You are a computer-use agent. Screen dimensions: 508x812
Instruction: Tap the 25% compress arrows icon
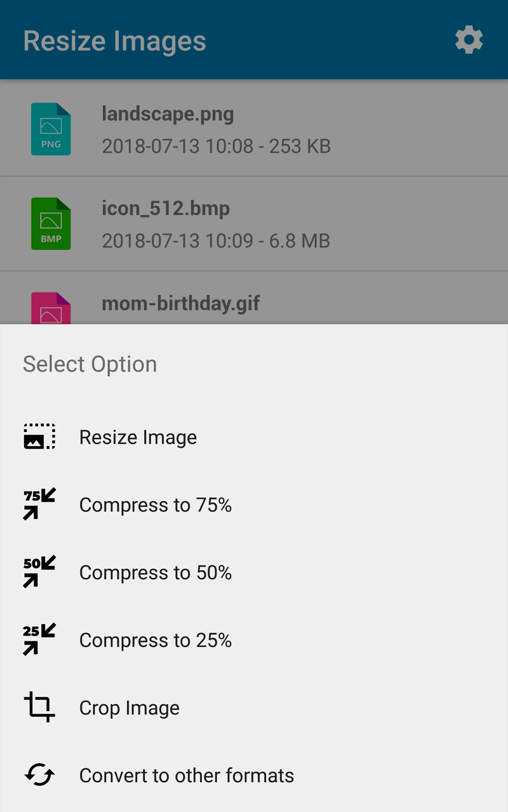tap(39, 640)
